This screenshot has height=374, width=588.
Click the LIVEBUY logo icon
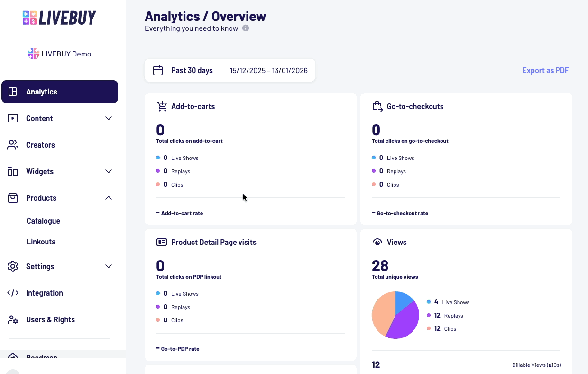30,18
